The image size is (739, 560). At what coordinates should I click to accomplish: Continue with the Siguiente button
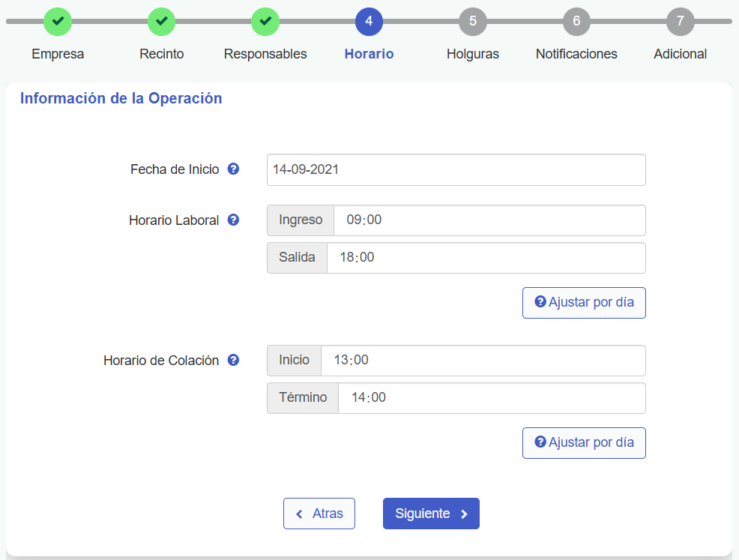pos(431,514)
